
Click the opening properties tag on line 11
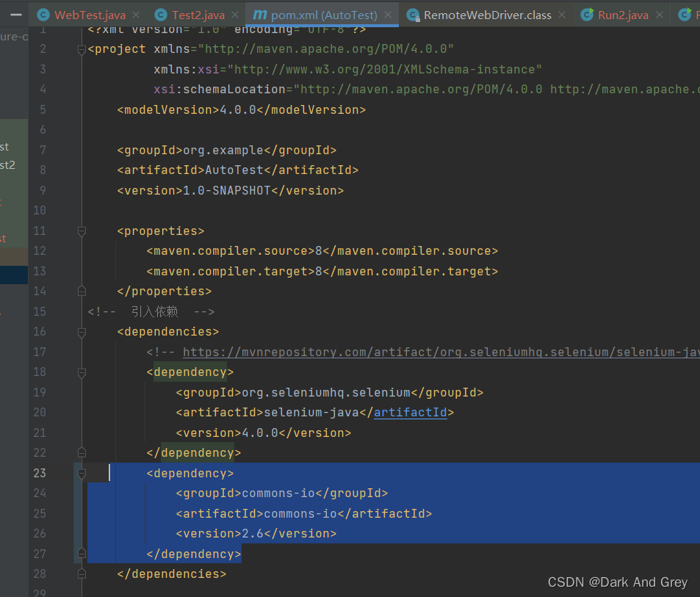tap(161, 231)
